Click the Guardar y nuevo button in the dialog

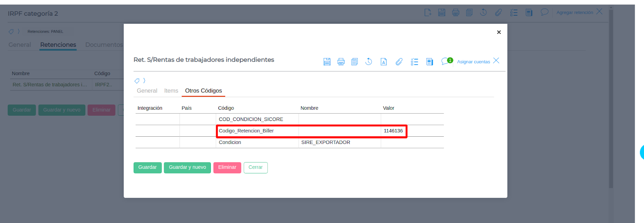click(187, 167)
